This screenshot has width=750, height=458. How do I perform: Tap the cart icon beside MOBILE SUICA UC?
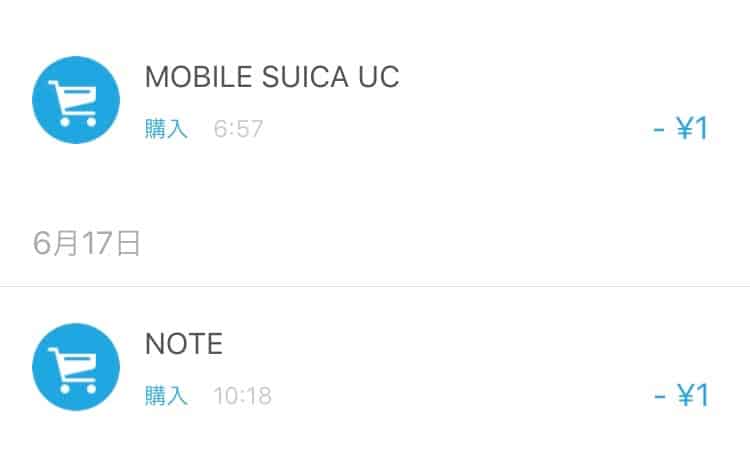click(x=76, y=100)
